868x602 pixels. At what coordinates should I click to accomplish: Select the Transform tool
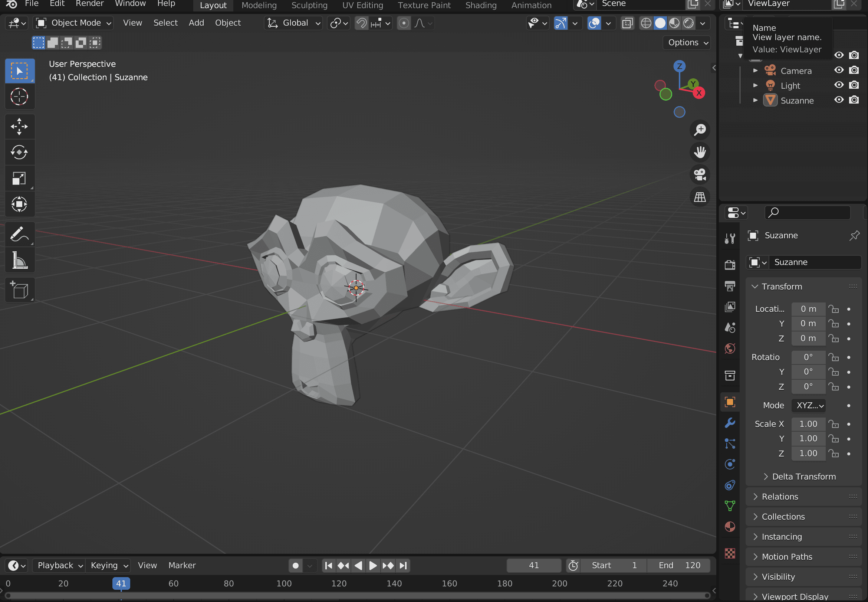click(20, 204)
